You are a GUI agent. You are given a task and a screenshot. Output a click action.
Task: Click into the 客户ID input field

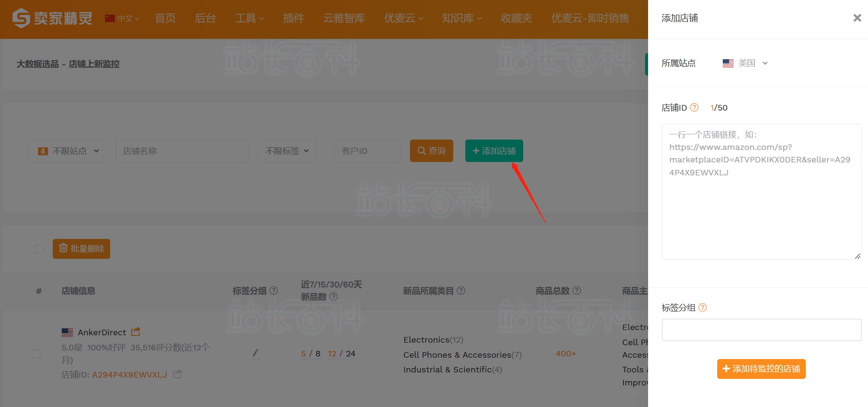(x=368, y=151)
